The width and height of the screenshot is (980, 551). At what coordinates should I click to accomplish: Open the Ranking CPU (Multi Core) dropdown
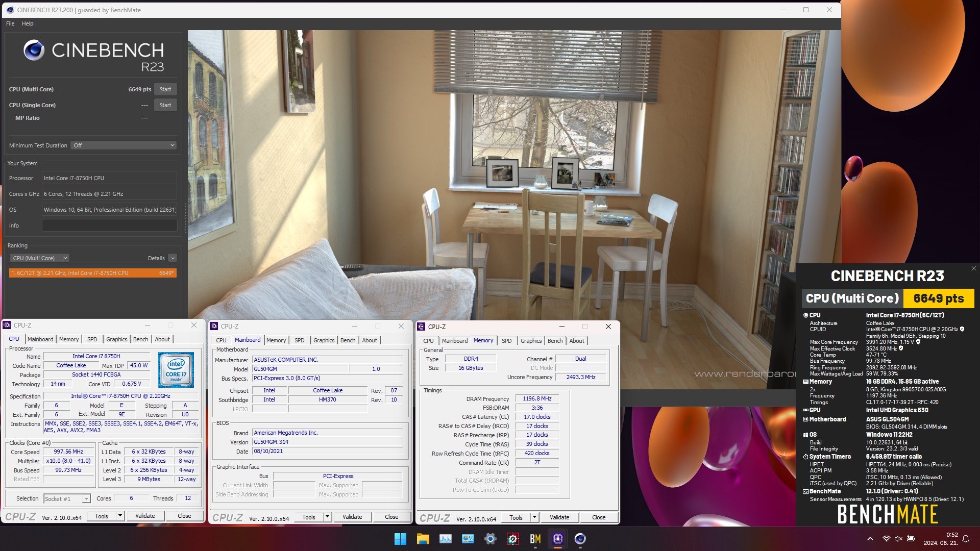pyautogui.click(x=40, y=258)
